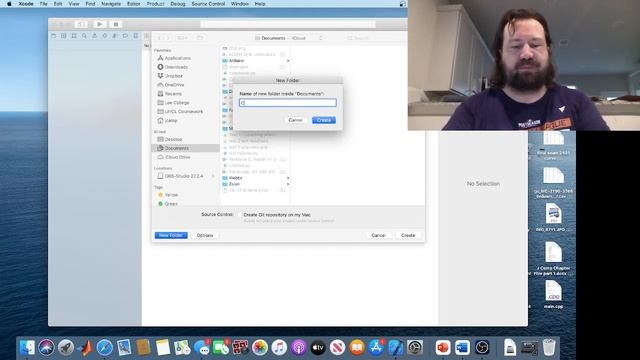Viewport: 640px width, 360px height.
Task: Click the back/forward navigation arrows
Action: [163, 38]
